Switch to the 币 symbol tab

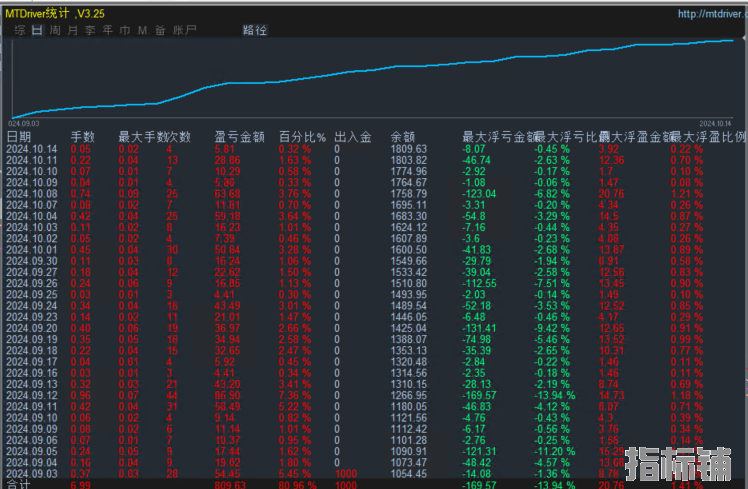click(x=125, y=31)
